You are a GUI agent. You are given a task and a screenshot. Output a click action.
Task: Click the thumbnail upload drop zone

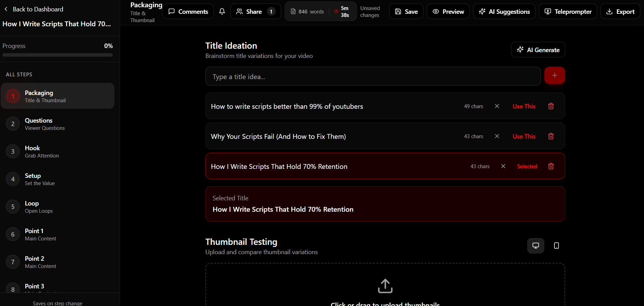tap(385, 285)
